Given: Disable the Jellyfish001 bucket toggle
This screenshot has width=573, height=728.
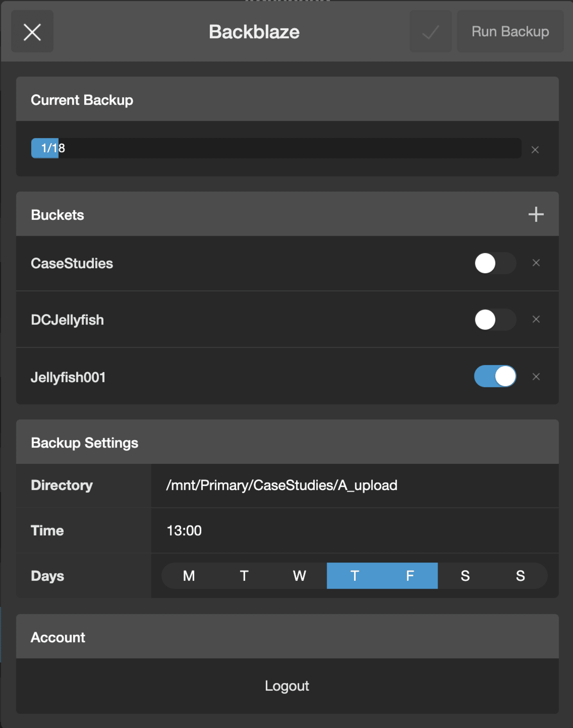Looking at the screenshot, I should (x=495, y=376).
